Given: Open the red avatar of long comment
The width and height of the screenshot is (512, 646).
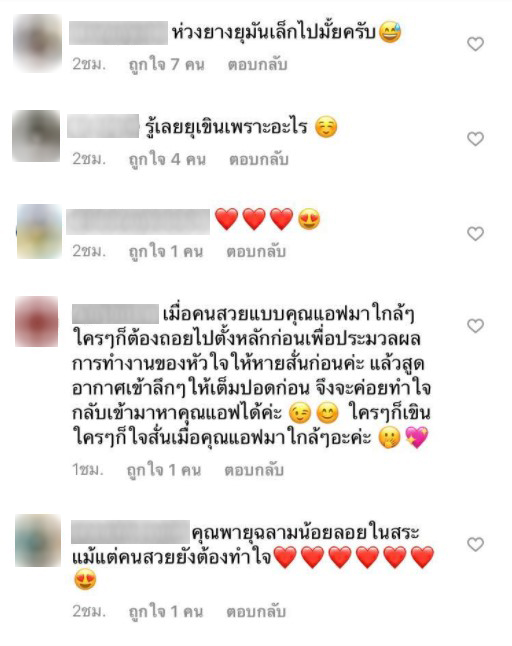Looking at the screenshot, I should coord(37,321).
